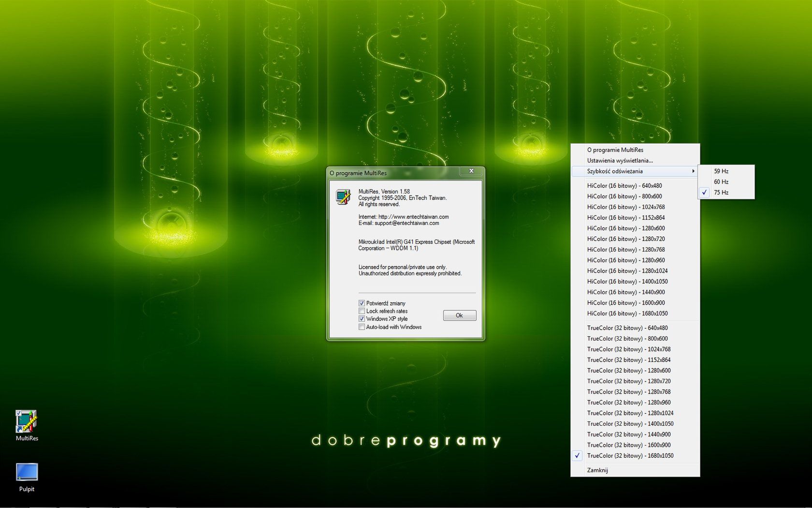Choose HiColor (16 bitowy) - 1440x900
Screen dimensions: 812x508
pyautogui.click(x=635, y=292)
